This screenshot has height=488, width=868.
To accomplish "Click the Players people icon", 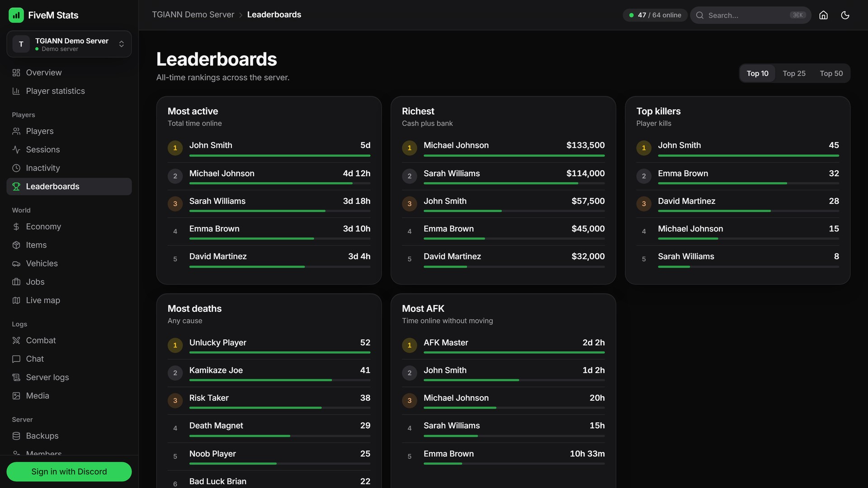I will (x=16, y=131).
